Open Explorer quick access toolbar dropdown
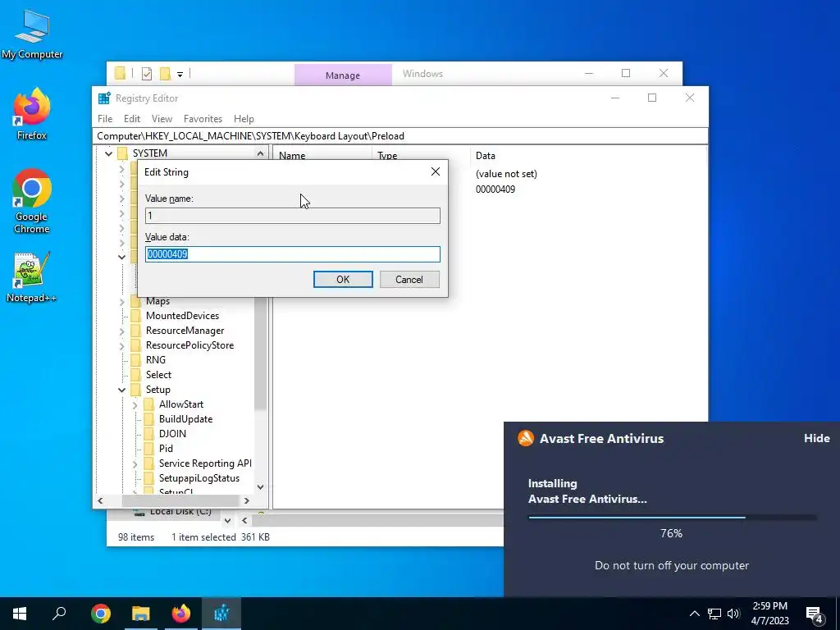The image size is (840, 630). pyautogui.click(x=180, y=75)
